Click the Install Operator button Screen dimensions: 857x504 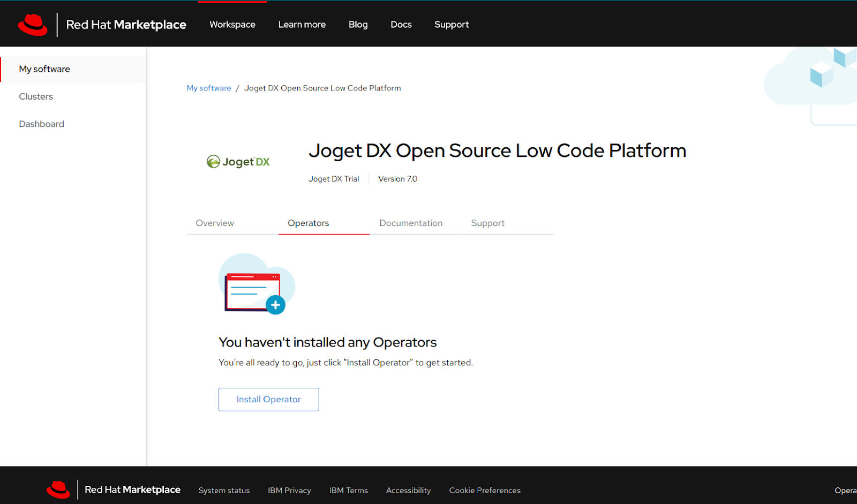(x=269, y=400)
